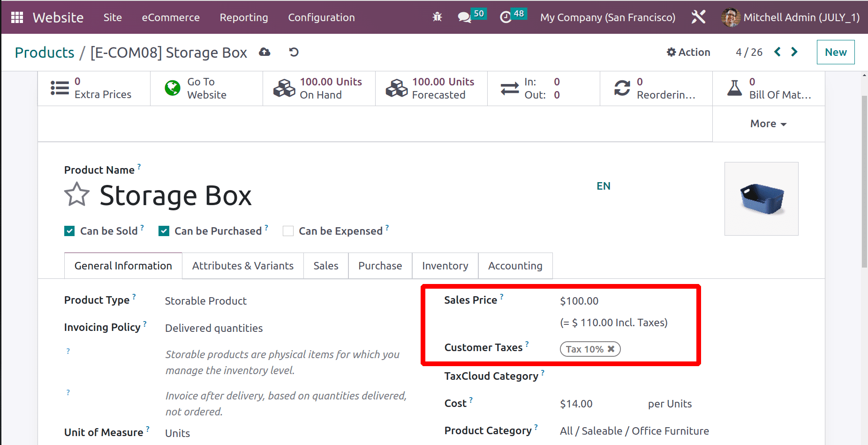Go back to Products breadcrumb
This screenshot has width=868, height=445.
[45, 53]
